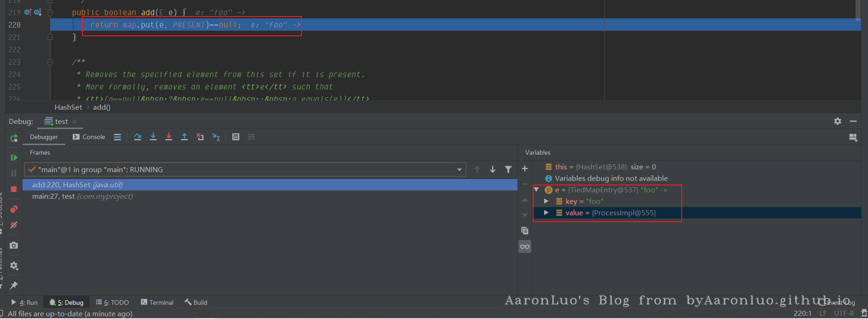Open the Terminal tool window tab
The image size is (868, 319).
[x=157, y=302]
